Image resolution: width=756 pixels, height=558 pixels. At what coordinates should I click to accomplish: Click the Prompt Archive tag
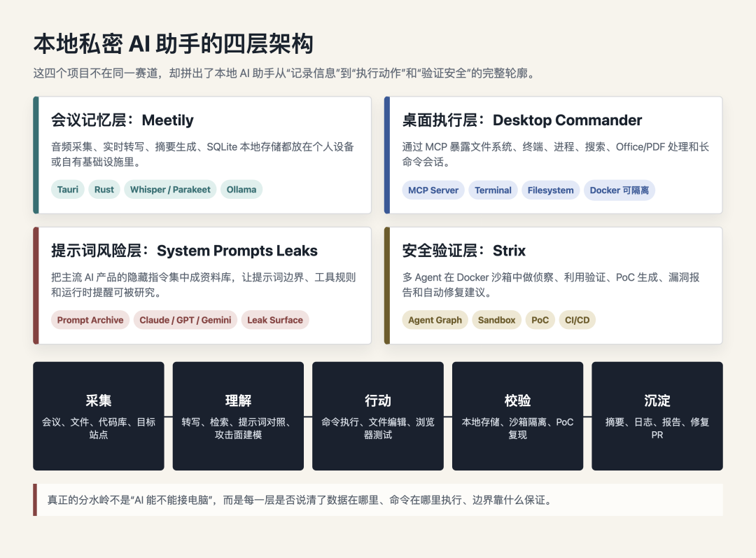(90, 320)
